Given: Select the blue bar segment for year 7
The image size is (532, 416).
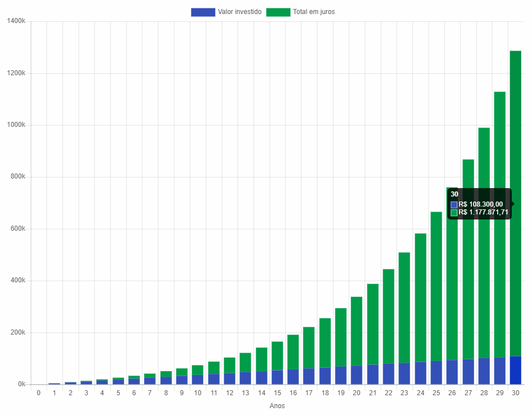Looking at the screenshot, I should 150,381.
